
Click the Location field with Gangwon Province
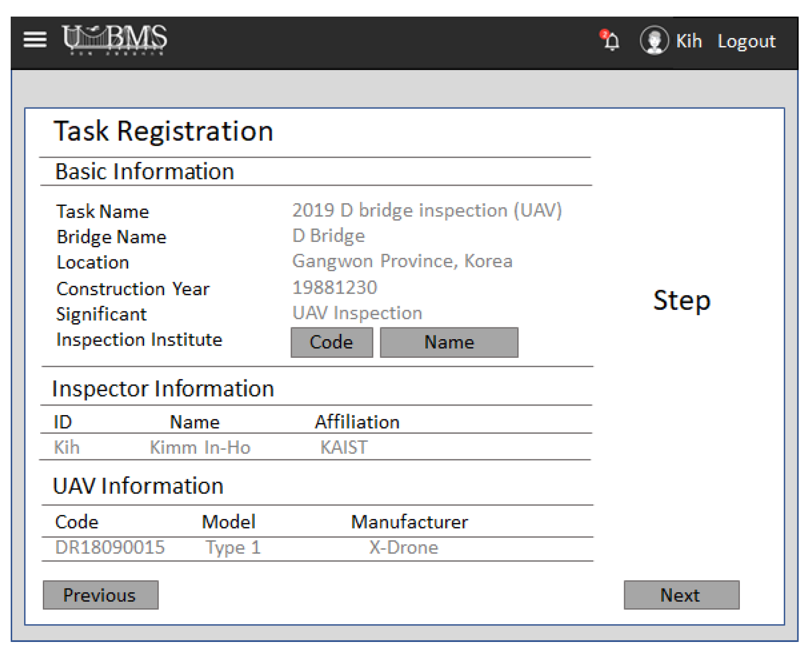402,261
